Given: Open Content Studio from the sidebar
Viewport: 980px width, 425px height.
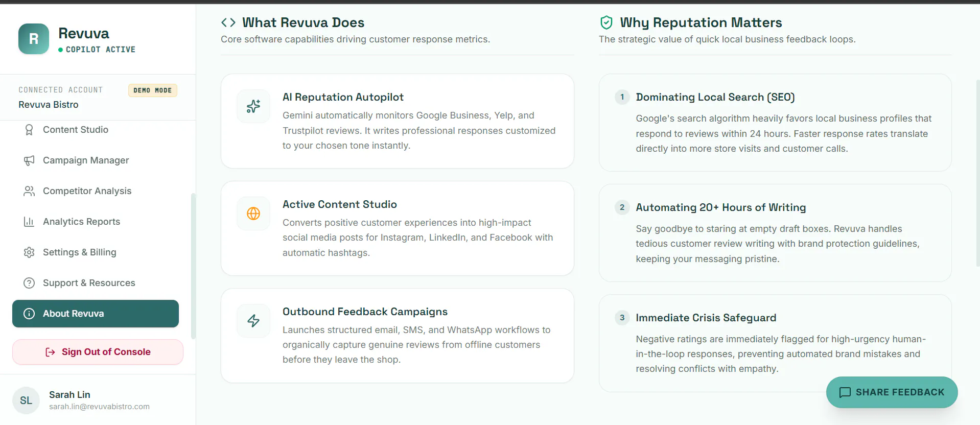Looking at the screenshot, I should click(96, 130).
